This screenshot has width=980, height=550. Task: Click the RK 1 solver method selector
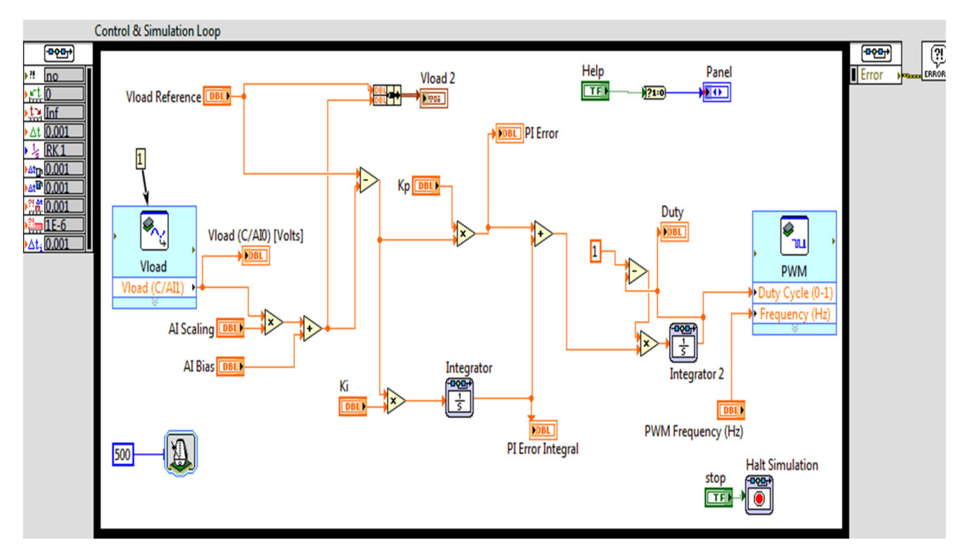64,150
